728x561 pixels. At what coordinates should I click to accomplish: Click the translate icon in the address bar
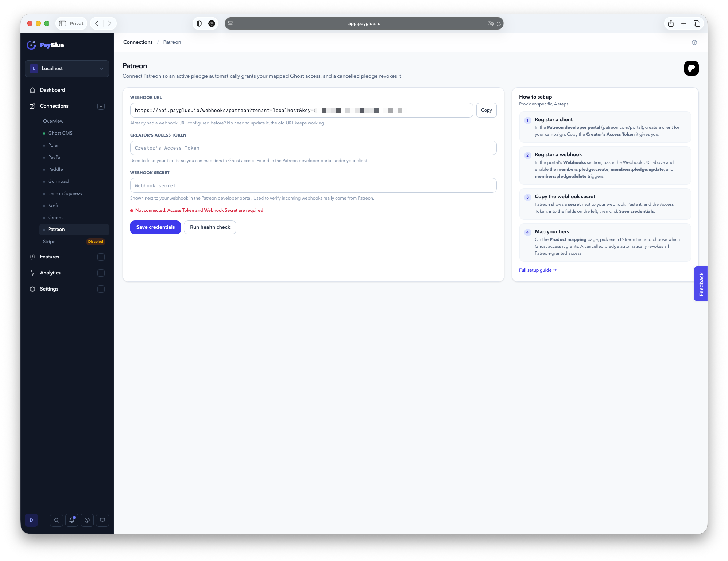(491, 23)
